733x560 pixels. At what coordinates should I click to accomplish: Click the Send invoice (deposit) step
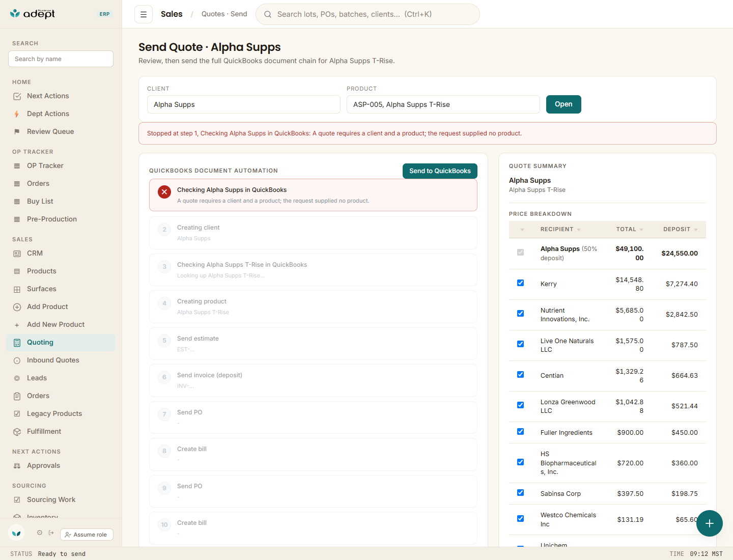(313, 380)
